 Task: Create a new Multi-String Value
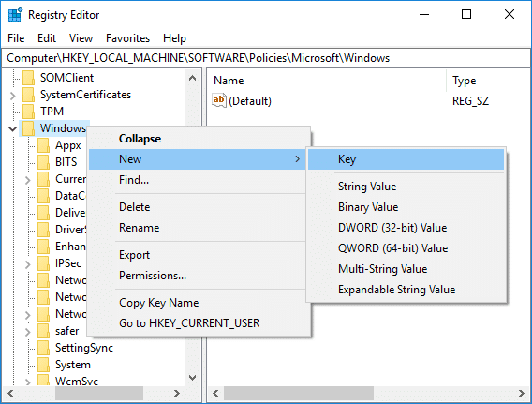pyautogui.click(x=406, y=269)
